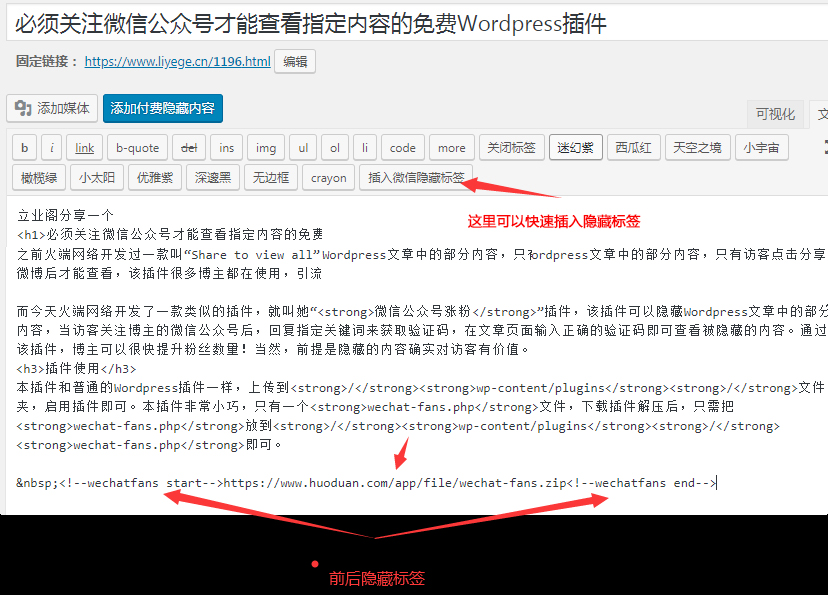This screenshot has height=595, width=828.
Task: Insert bold tag with b button
Action: tap(24, 148)
